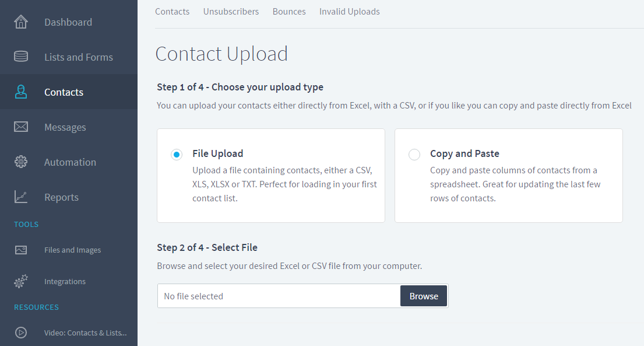Choose the Copy and Paste radio button
Viewport: 644px width, 346px height.
[414, 155]
